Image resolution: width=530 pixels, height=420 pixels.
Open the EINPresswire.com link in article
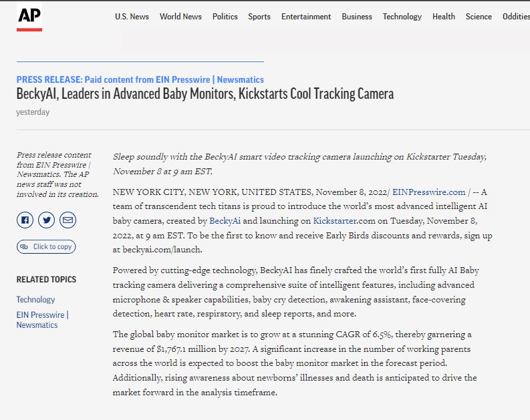tap(428, 192)
